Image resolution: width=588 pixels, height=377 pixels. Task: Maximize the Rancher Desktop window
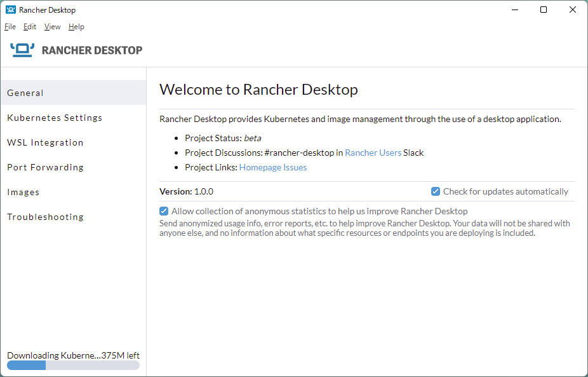coord(544,10)
